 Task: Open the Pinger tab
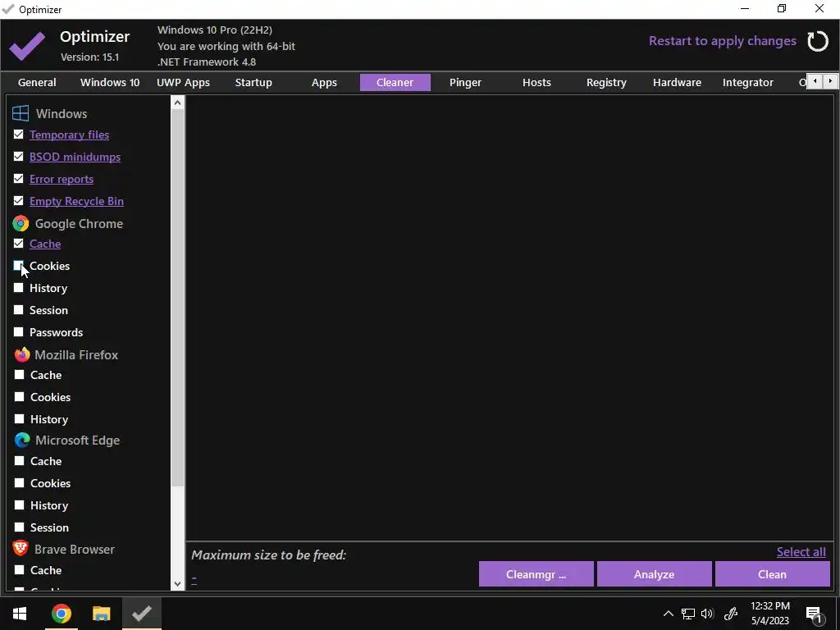coord(466,83)
